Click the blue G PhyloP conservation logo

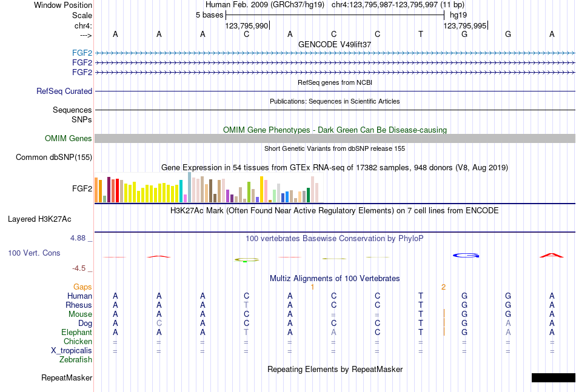pos(466,256)
